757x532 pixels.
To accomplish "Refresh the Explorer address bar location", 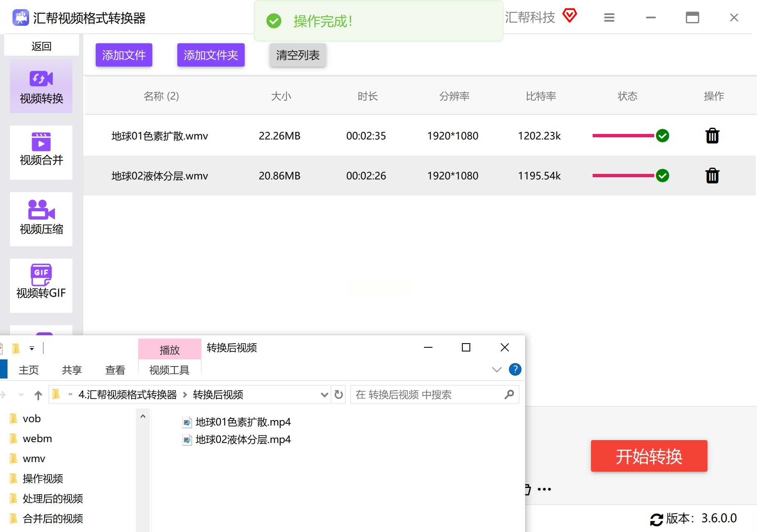I will coord(339,394).
